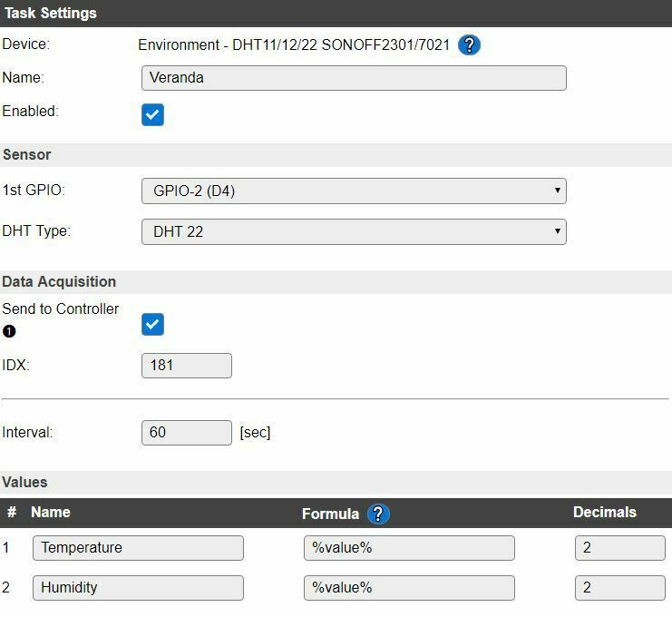
Task: Select the Humidity value name field
Action: click(x=138, y=588)
